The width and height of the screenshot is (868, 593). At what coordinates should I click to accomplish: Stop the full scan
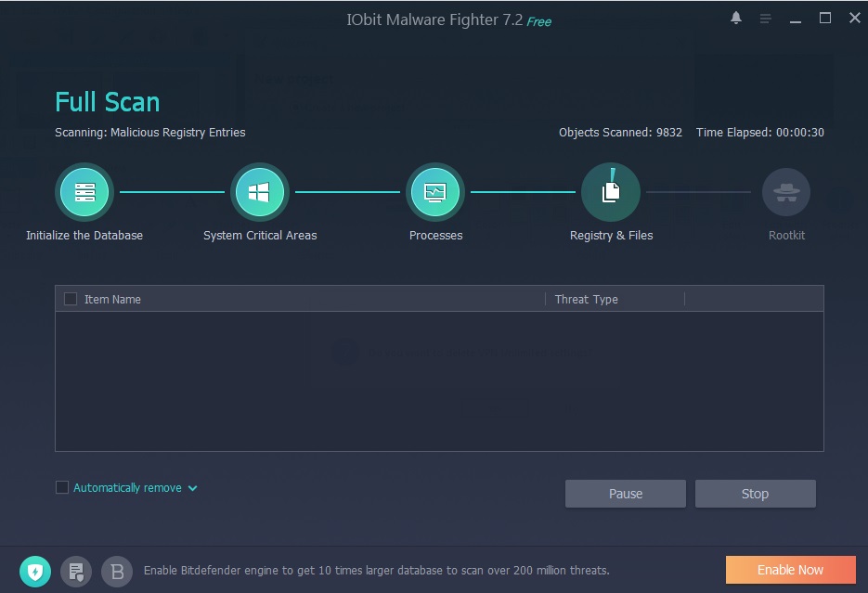pyautogui.click(x=755, y=494)
